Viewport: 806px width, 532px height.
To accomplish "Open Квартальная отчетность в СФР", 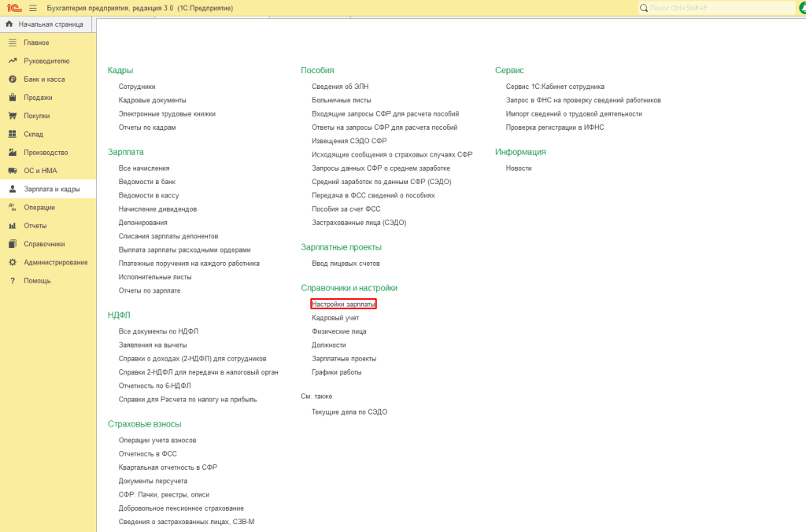I will click(168, 467).
